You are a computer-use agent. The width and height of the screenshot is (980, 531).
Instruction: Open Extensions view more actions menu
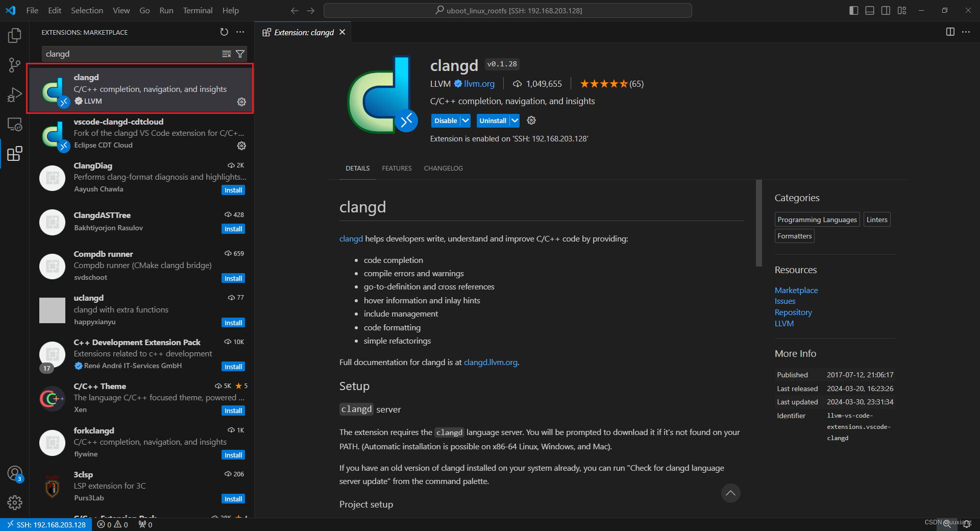[x=240, y=32]
